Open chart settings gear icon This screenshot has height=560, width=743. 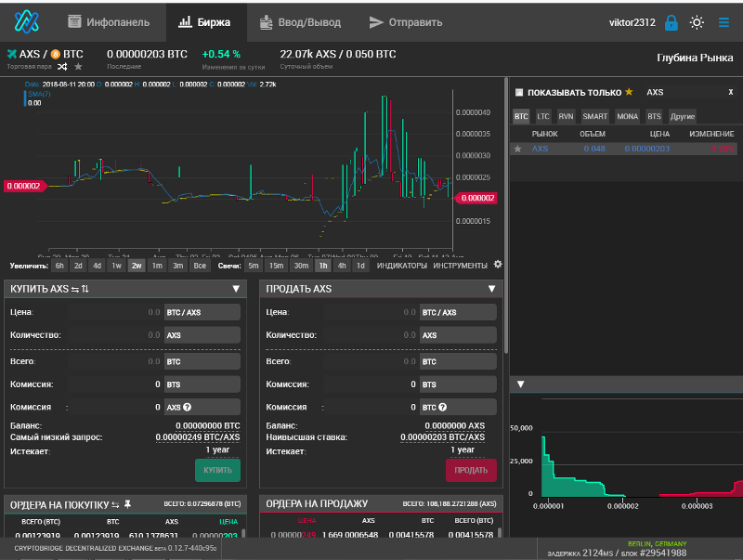pos(498,265)
